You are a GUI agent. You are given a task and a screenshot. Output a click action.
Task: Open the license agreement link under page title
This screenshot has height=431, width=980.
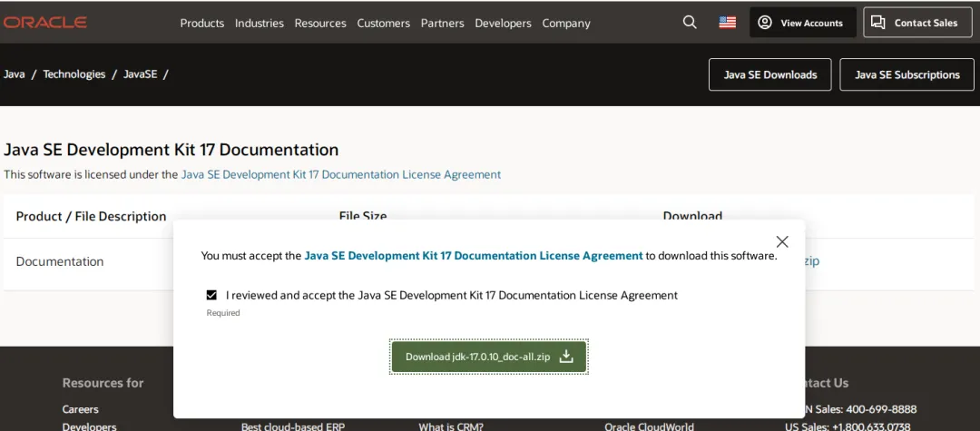point(340,175)
